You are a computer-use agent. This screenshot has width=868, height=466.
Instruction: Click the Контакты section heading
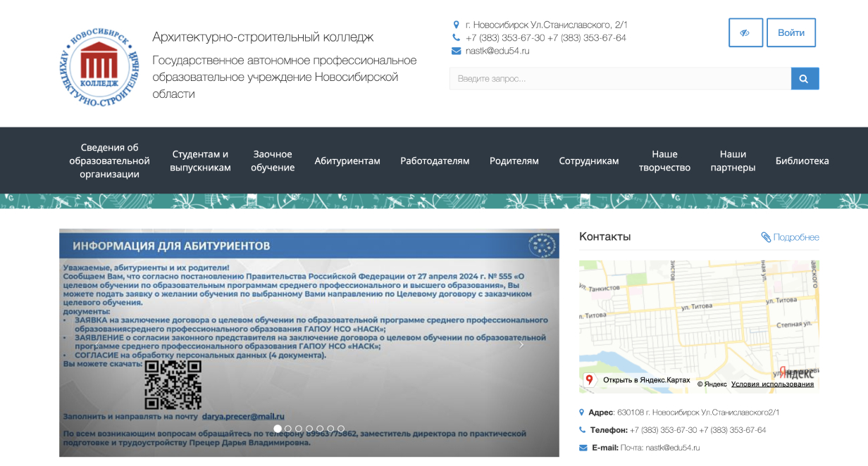tap(605, 237)
